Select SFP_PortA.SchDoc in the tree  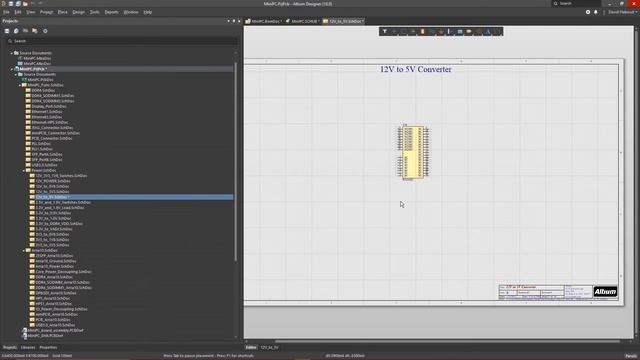[x=47, y=154]
